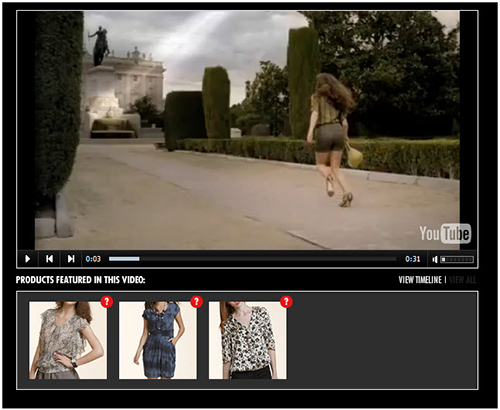Skip to the next clip
Image resolution: width=500 pixels, height=410 pixels.
pyautogui.click(x=71, y=259)
